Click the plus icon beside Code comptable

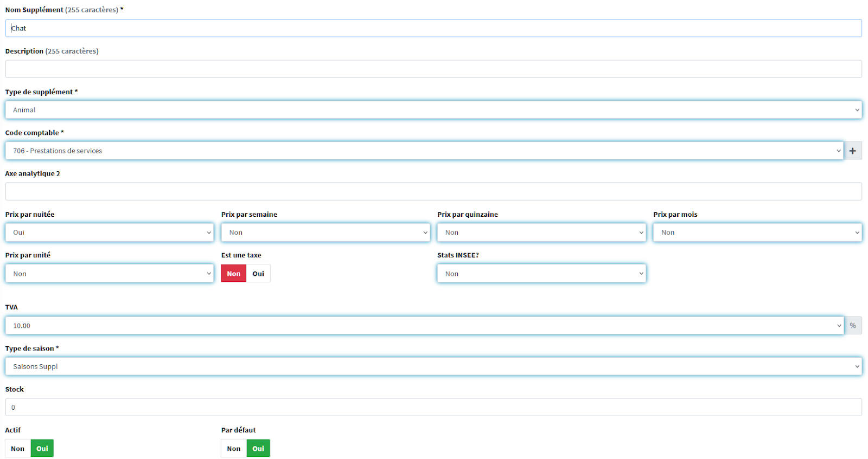point(852,151)
